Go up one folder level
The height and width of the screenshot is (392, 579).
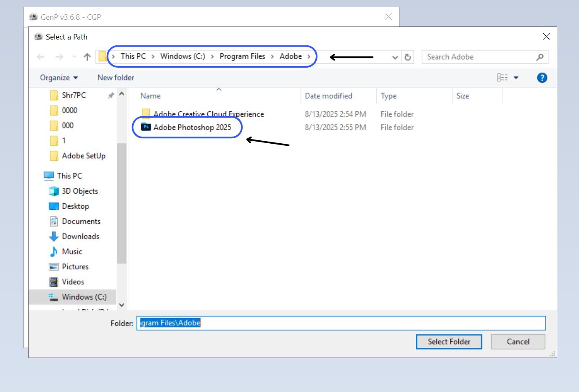coord(87,57)
